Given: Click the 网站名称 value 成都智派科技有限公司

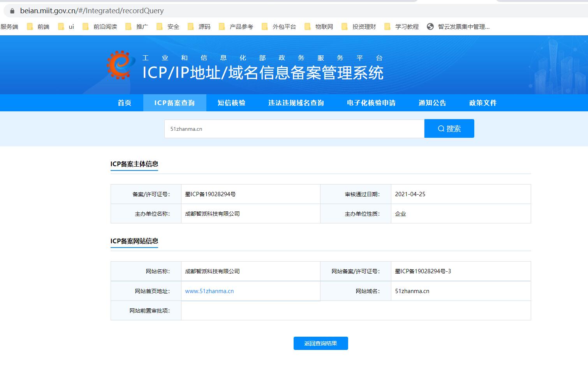Looking at the screenshot, I should click(212, 271).
